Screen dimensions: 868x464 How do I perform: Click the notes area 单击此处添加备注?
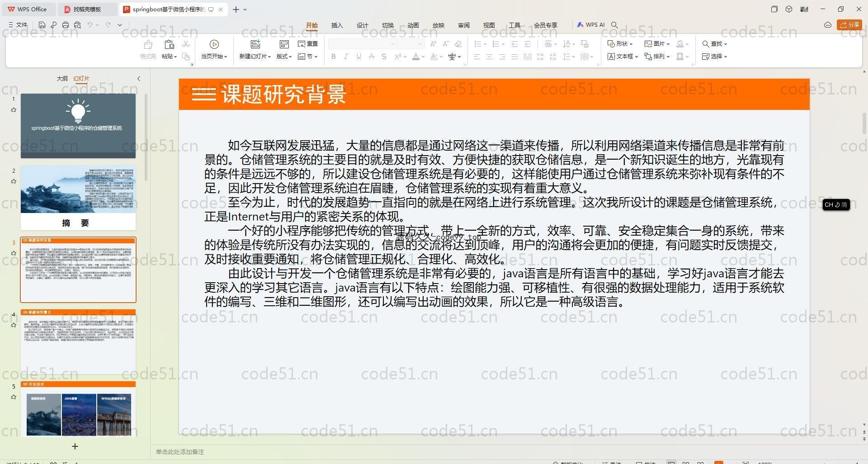pyautogui.click(x=180, y=452)
